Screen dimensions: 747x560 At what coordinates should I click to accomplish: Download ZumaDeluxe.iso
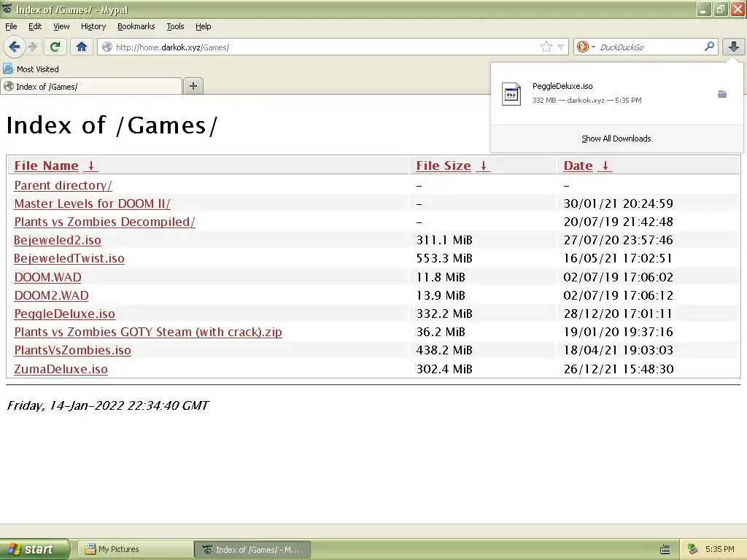click(x=61, y=369)
